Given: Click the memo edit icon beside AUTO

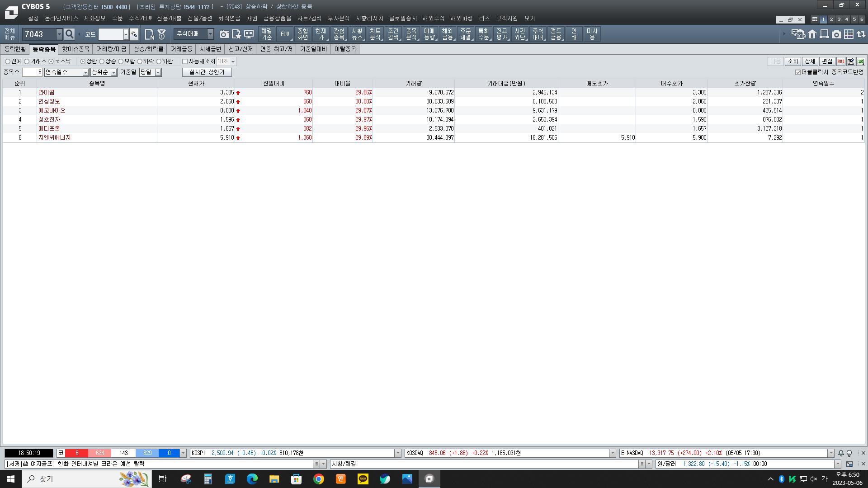Looking at the screenshot, I should 851,61.
